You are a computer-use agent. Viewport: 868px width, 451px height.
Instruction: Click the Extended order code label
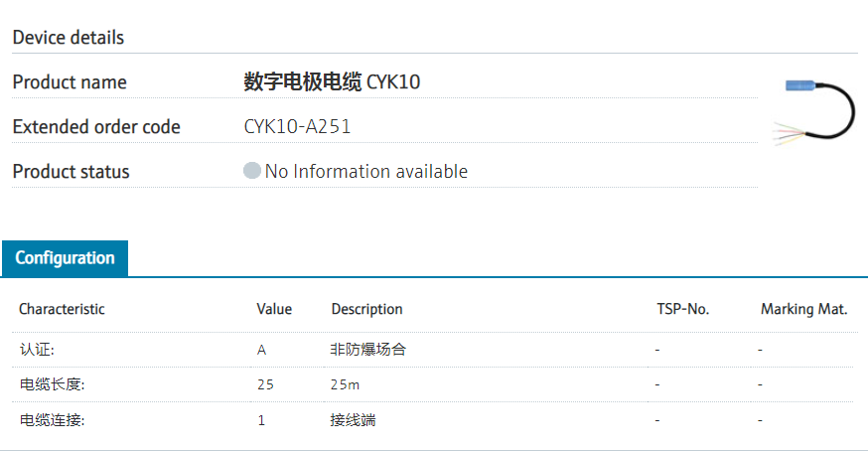[x=96, y=127]
